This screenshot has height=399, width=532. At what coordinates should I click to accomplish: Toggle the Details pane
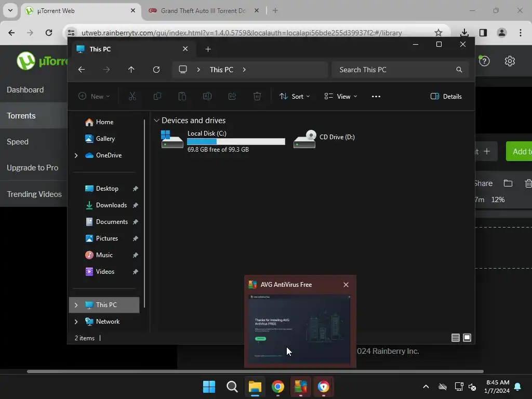click(x=446, y=96)
